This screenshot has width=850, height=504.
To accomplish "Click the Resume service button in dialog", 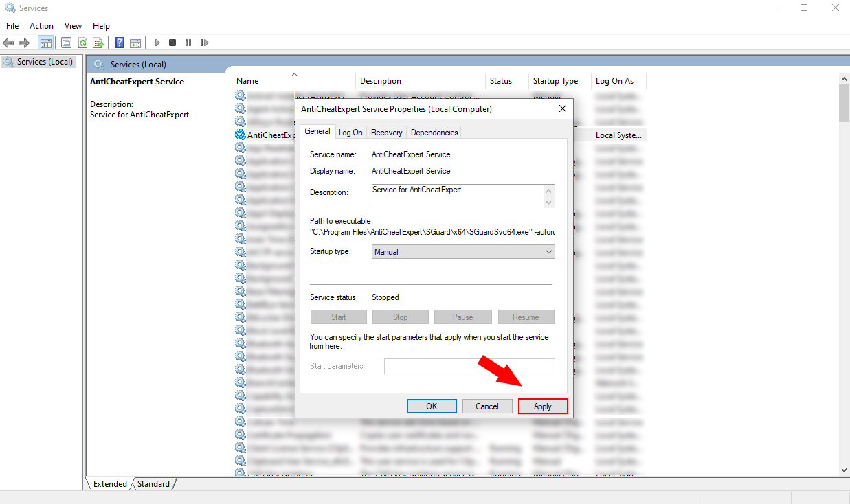I will pyautogui.click(x=526, y=317).
